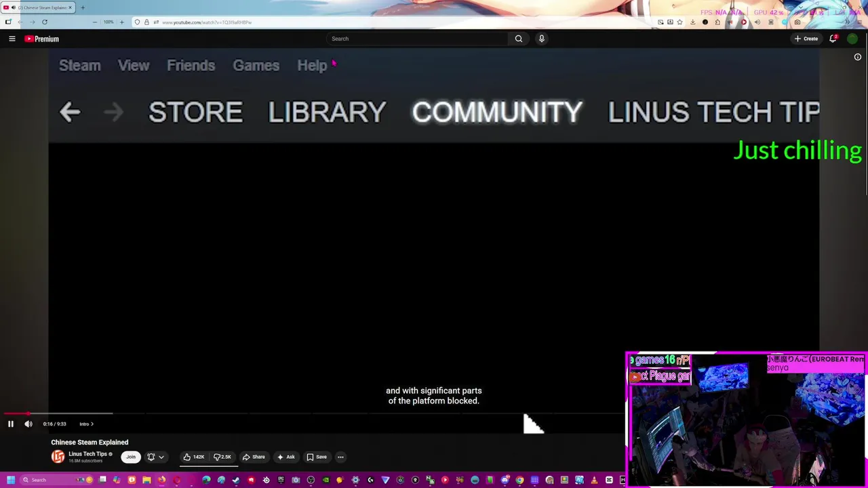This screenshot has height=488, width=868.
Task: Open a new browser tab
Action: [x=83, y=7]
